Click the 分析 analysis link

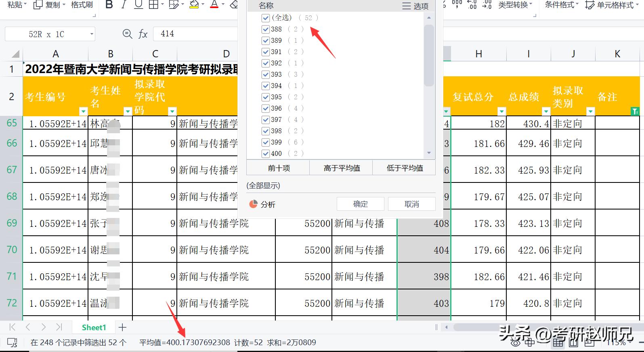[268, 204]
